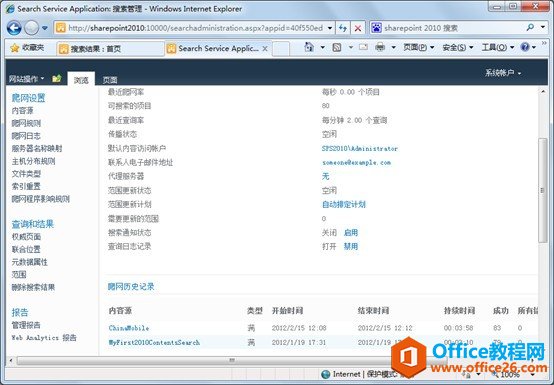Open the ChinaMobile content source link
Image resolution: width=554 pixels, height=385 pixels.
coord(129,328)
